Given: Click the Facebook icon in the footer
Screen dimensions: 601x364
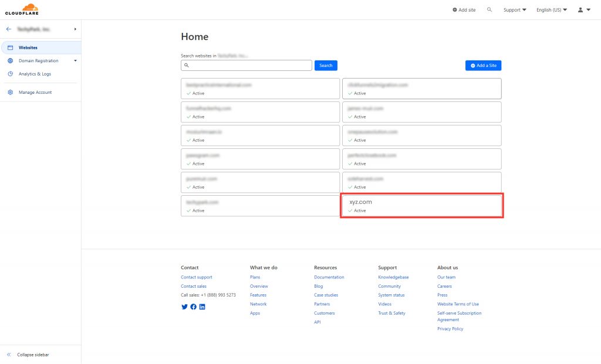Looking at the screenshot, I should pyautogui.click(x=193, y=307).
